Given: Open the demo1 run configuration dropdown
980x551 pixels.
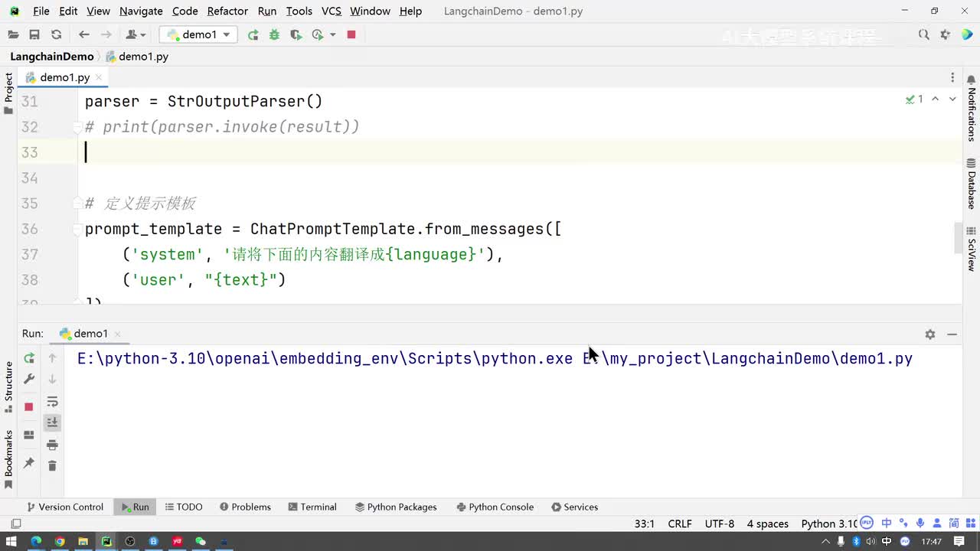Looking at the screenshot, I should pyautogui.click(x=198, y=34).
